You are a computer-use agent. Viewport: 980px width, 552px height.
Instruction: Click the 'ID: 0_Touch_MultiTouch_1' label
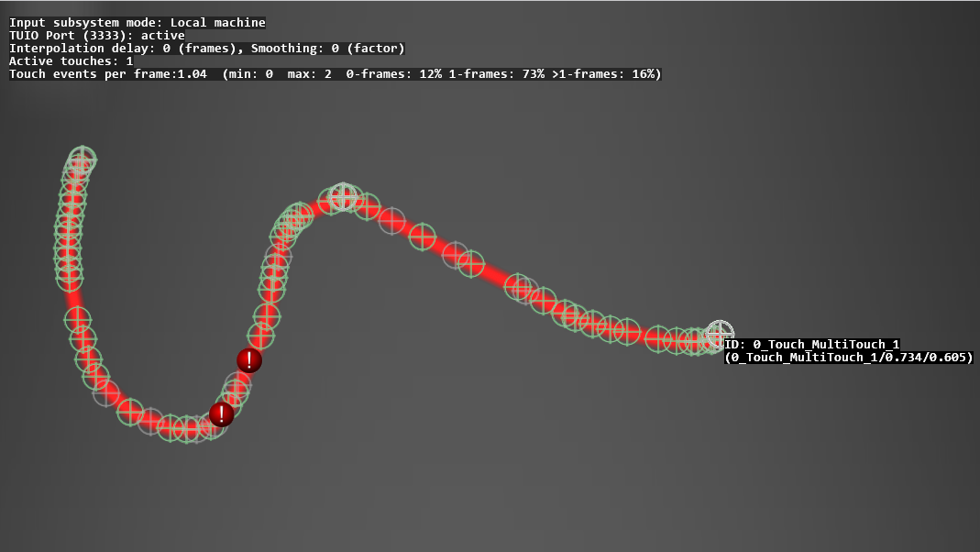pos(811,344)
